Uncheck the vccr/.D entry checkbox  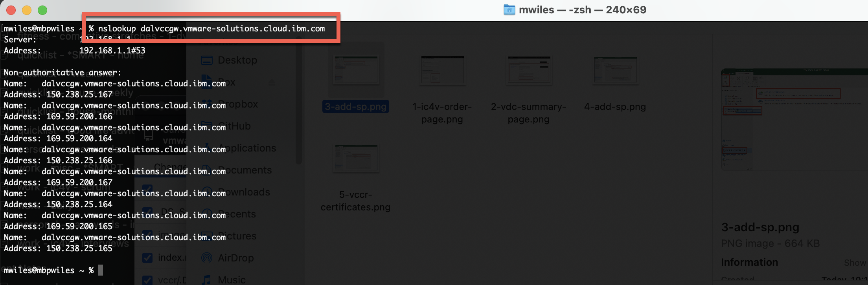[147, 280]
